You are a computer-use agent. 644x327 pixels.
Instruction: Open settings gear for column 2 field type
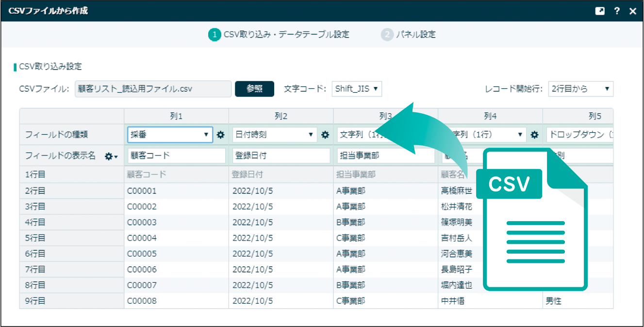point(325,135)
